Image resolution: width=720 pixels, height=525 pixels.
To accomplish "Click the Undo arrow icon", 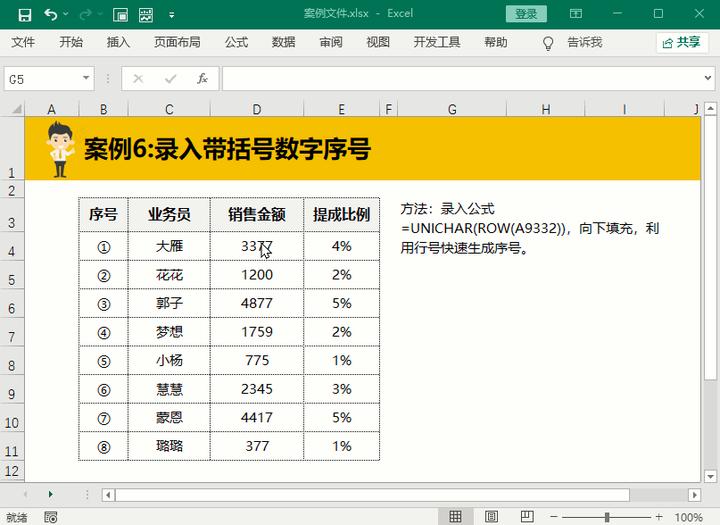I will tap(51, 15).
